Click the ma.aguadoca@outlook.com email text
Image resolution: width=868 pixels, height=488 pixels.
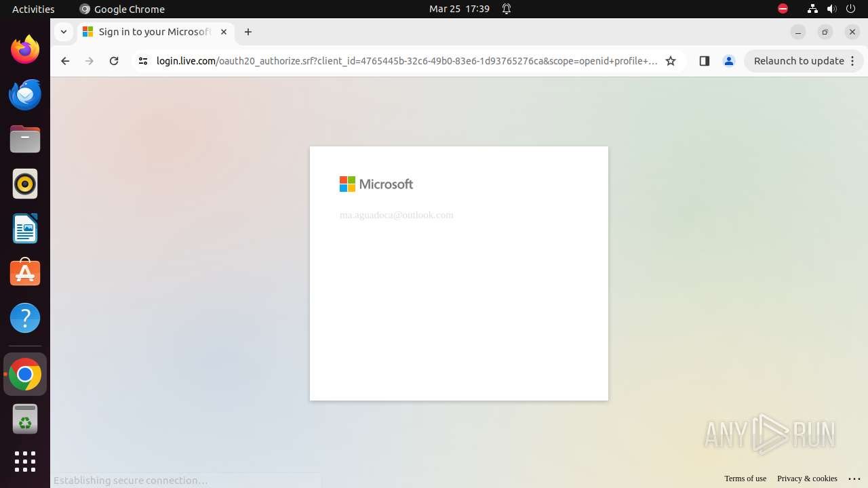pyautogui.click(x=397, y=215)
